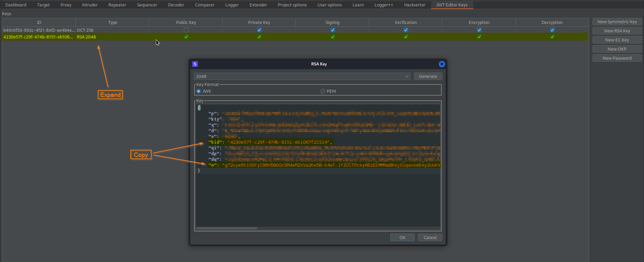This screenshot has width=644, height=262.
Task: Toggle Public Key checkbox for OCT 256 row
Action: [x=186, y=30]
